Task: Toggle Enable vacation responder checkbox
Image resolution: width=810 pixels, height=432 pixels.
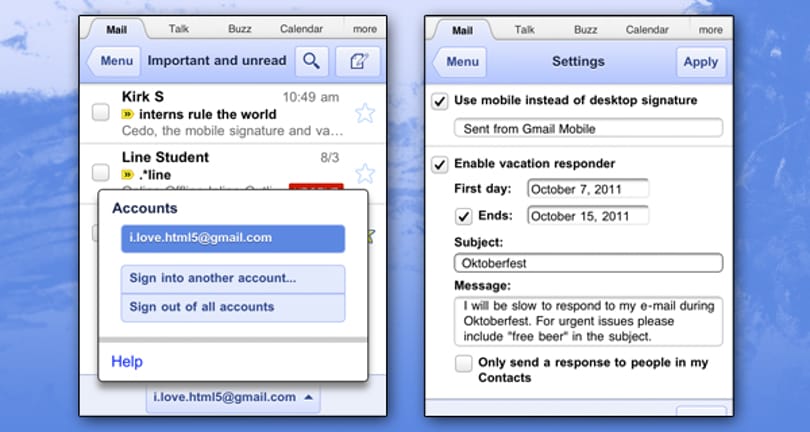Action: (x=440, y=165)
